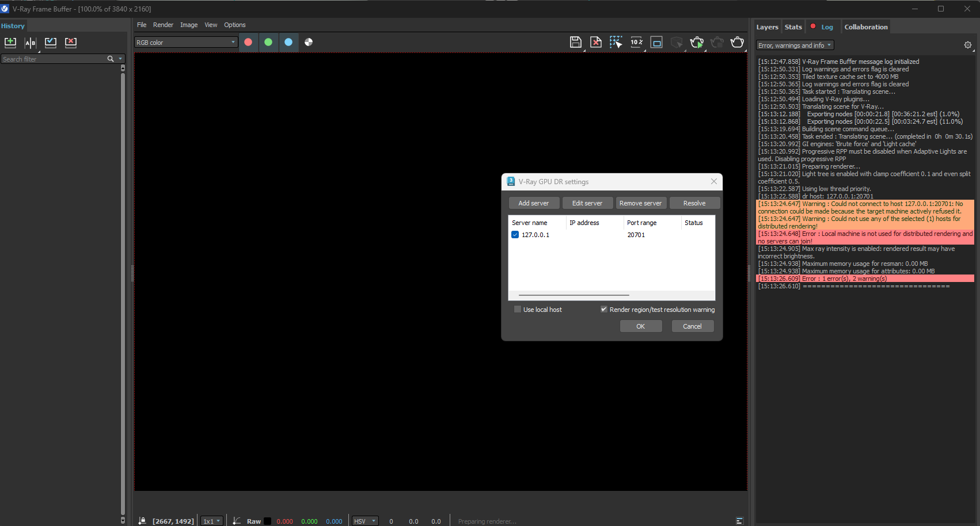Cancel the DR settings dialog
This screenshot has height=526, width=980.
pos(693,326)
